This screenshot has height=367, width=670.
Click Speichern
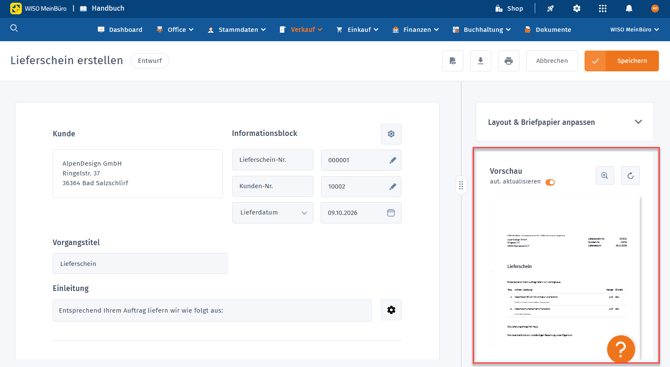pyautogui.click(x=622, y=61)
